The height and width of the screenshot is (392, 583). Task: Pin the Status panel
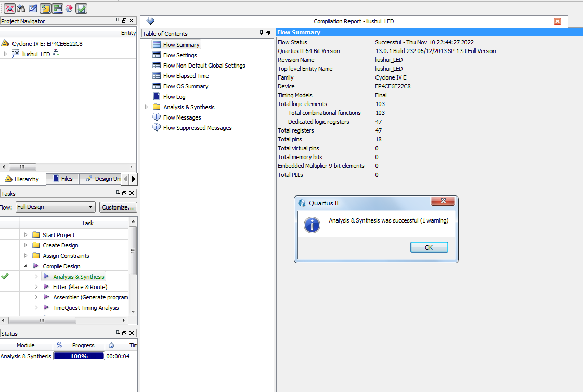pyautogui.click(x=118, y=333)
